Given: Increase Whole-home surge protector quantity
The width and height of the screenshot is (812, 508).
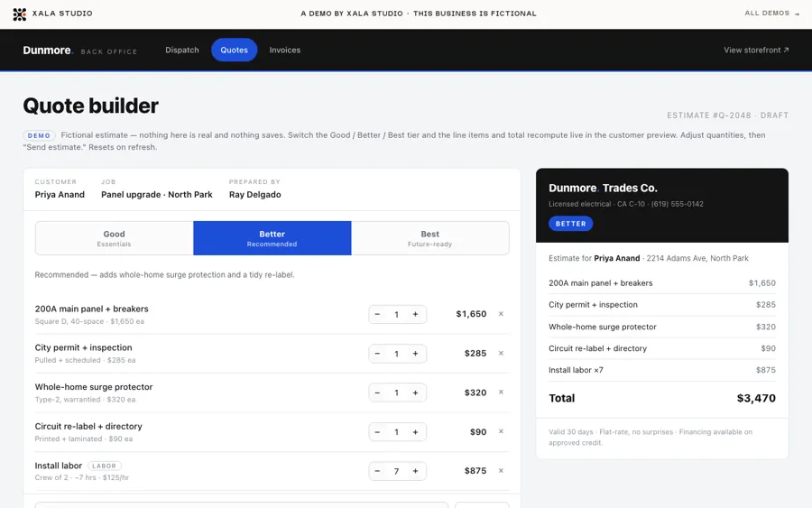Looking at the screenshot, I should 415,393.
